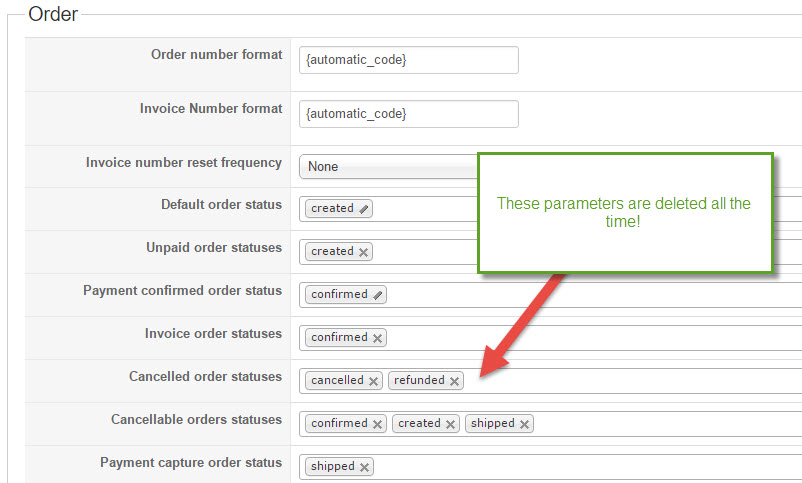Remove 'refunded' from Cancelled order statuses
Screen dimensions: 802x483
[x=454, y=381]
